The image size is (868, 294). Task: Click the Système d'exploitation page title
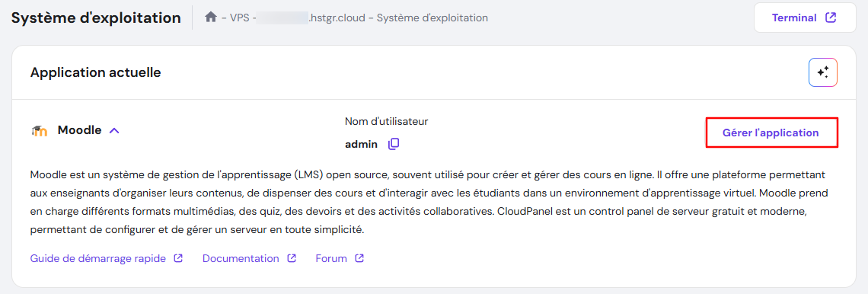[97, 18]
